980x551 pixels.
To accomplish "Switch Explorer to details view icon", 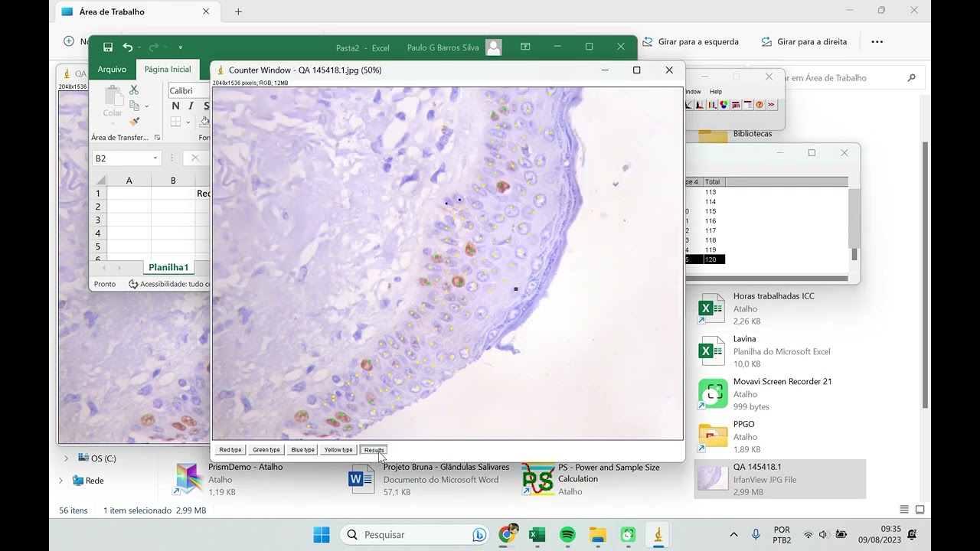I will pos(904,510).
